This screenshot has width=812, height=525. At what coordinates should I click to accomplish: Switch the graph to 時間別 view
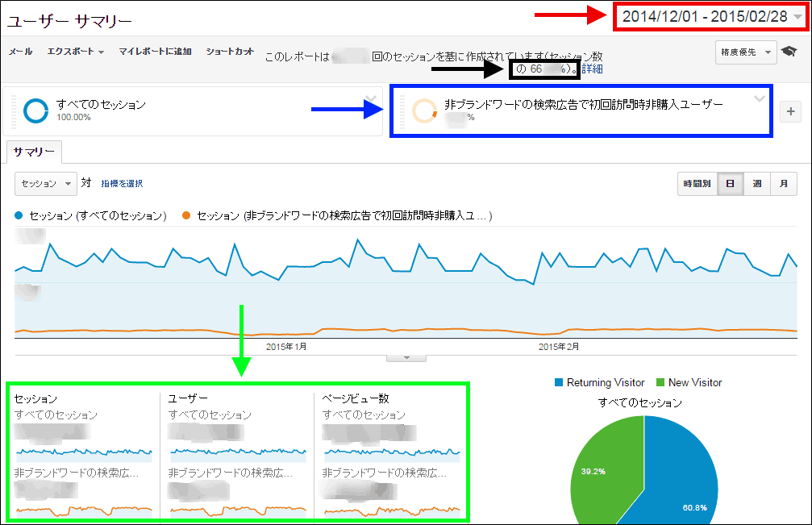[x=695, y=184]
